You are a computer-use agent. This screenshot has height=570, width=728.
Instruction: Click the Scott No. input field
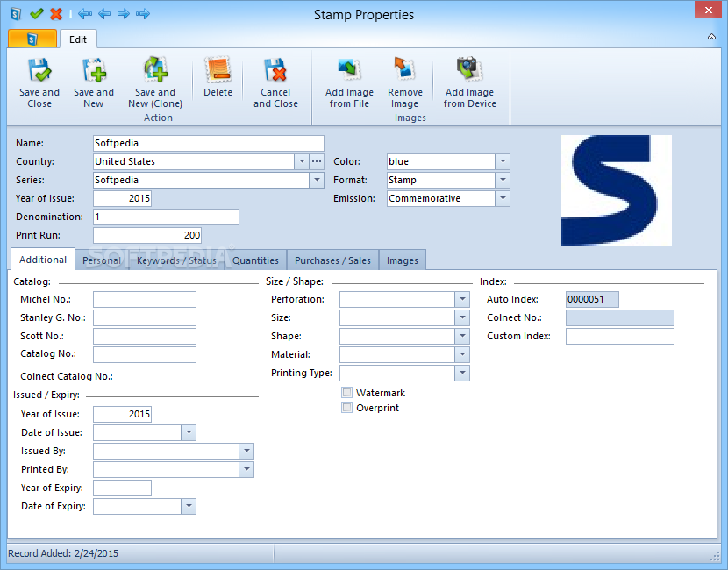coord(145,336)
